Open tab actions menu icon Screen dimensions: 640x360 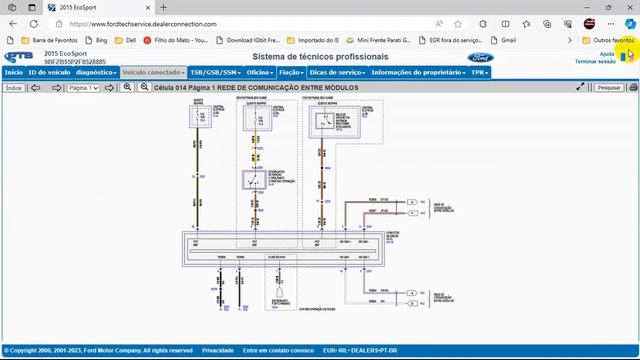coord(32,7)
